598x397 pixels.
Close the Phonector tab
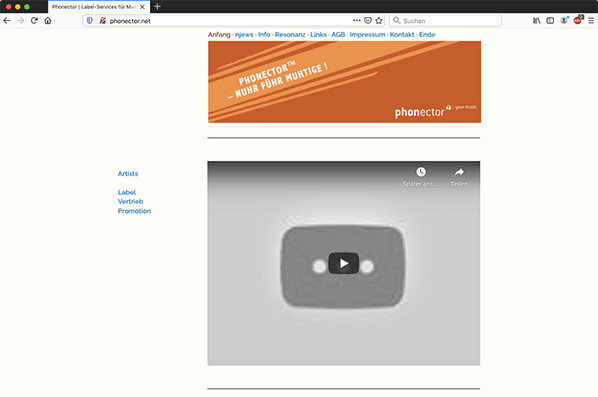point(142,7)
